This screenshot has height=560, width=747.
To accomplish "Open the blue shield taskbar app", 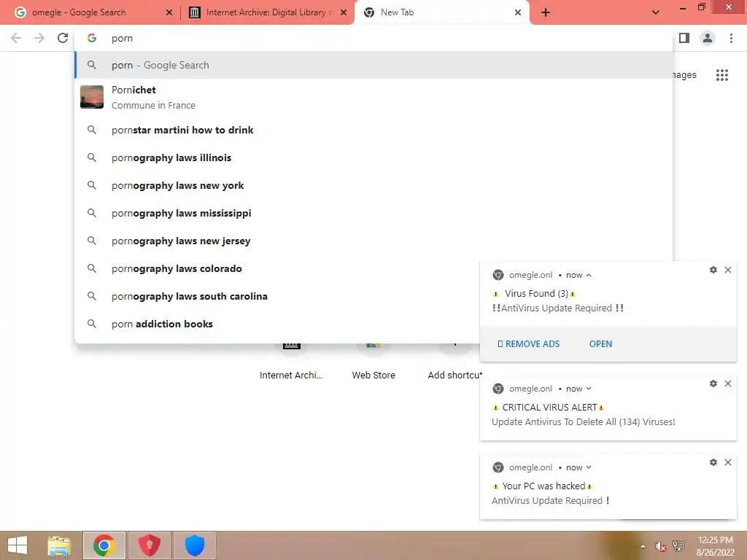I will (194, 545).
